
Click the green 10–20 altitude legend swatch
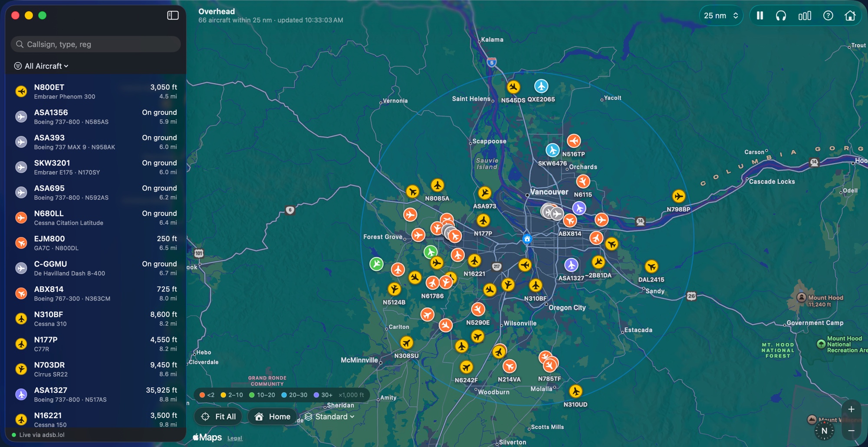coord(252,395)
